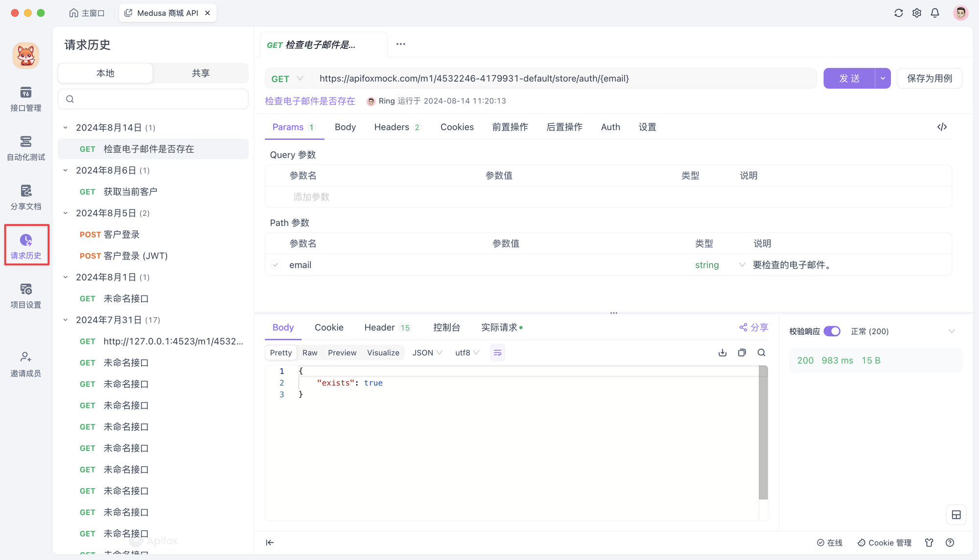The height and width of the screenshot is (560, 979).
Task: Open 邀请成员 in sidebar
Action: click(x=26, y=364)
